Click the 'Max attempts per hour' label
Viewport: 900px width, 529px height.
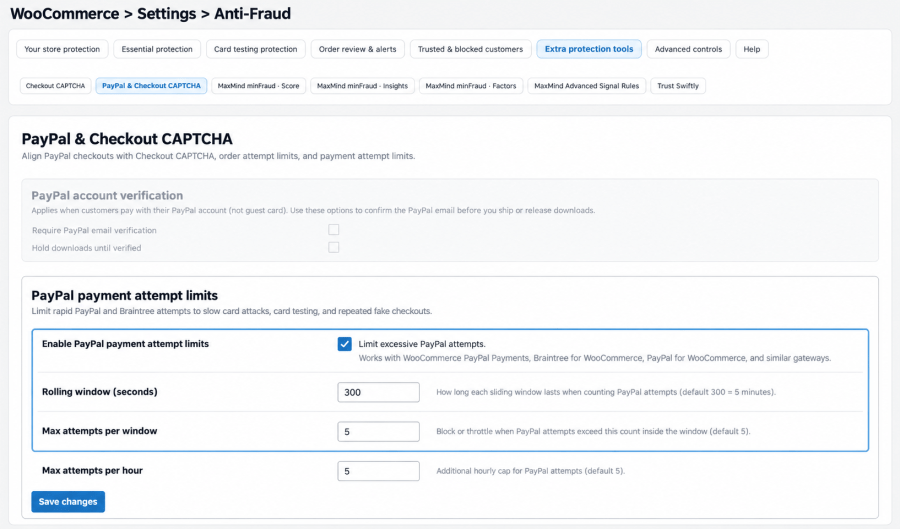pos(92,470)
